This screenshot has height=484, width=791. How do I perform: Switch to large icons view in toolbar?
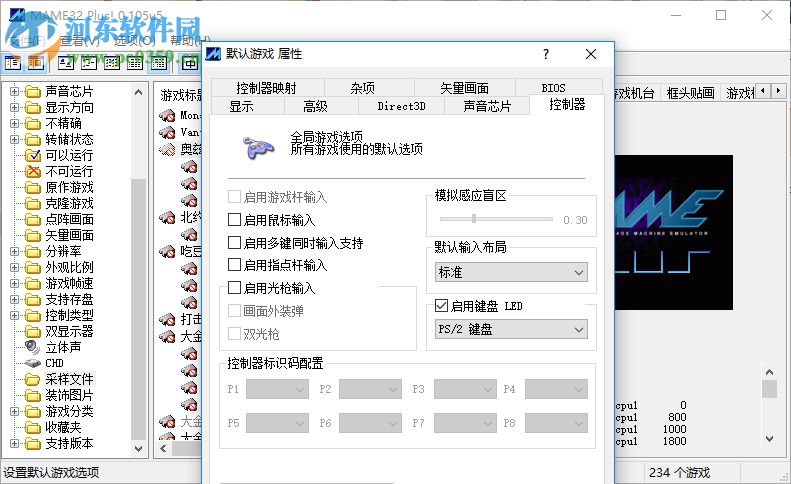[x=65, y=63]
